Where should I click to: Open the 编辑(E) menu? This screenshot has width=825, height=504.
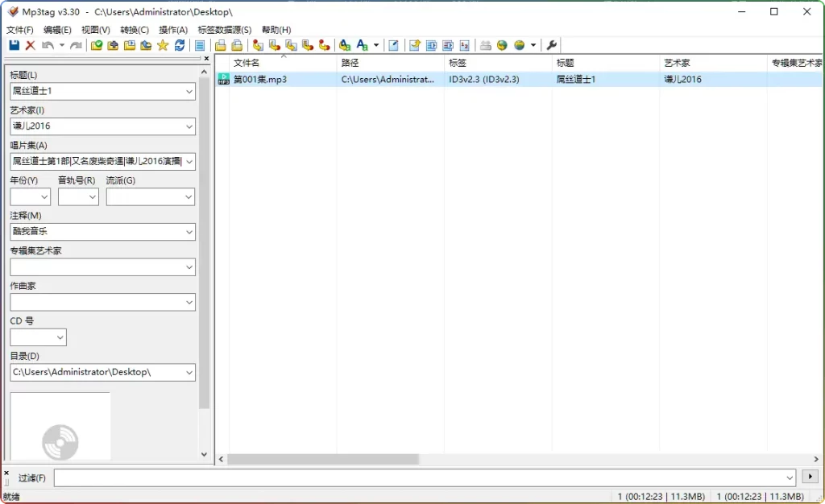click(x=57, y=30)
